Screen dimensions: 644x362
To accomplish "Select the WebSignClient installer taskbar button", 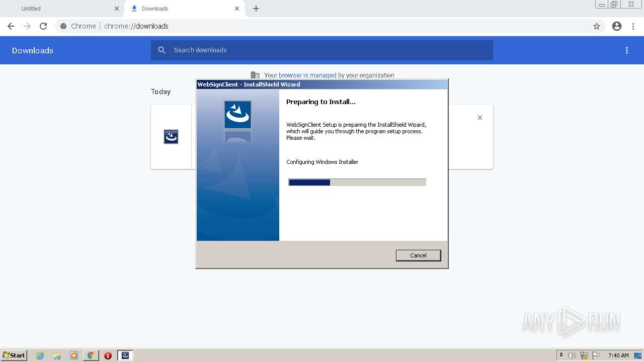I will (x=125, y=355).
